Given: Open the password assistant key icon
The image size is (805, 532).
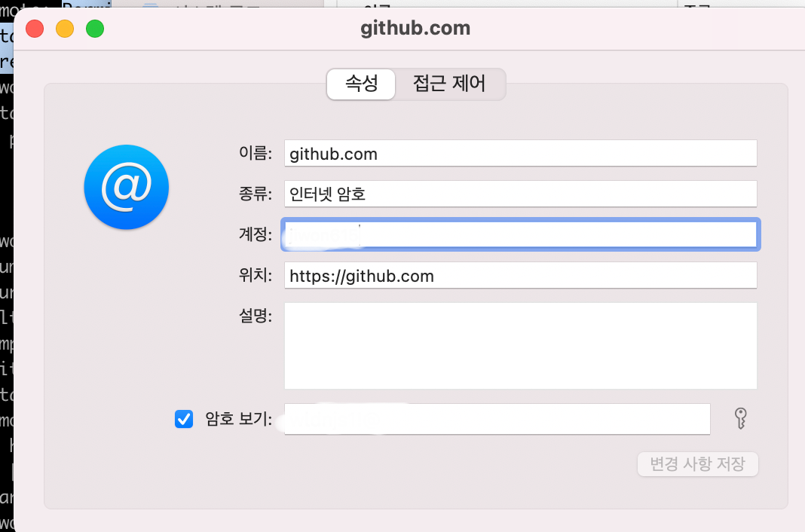Looking at the screenshot, I should [740, 419].
